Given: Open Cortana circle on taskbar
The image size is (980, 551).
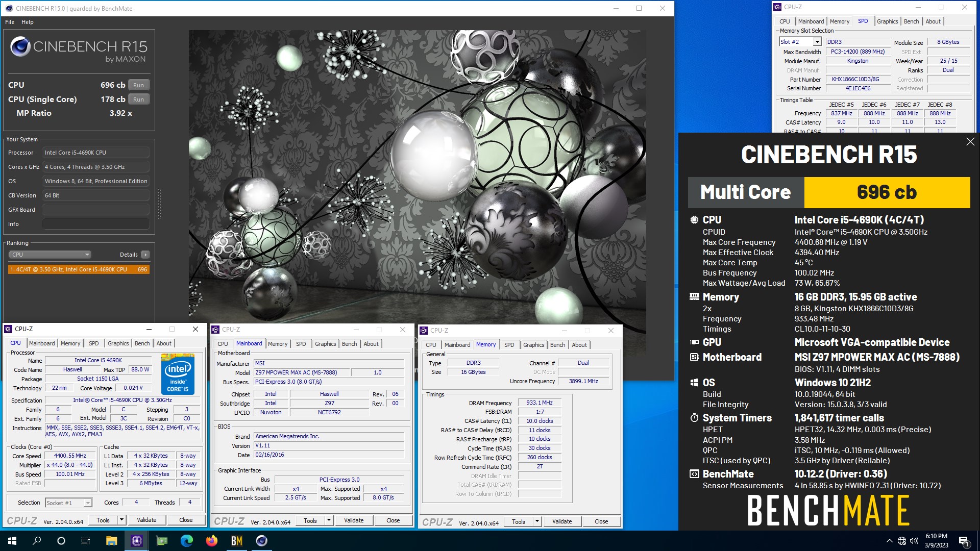Looking at the screenshot, I should (61, 541).
